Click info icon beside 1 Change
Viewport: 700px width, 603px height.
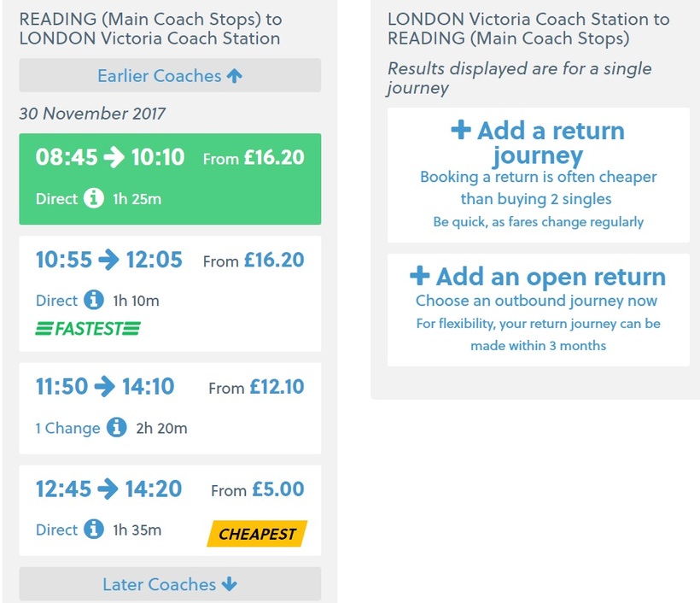[116, 427]
